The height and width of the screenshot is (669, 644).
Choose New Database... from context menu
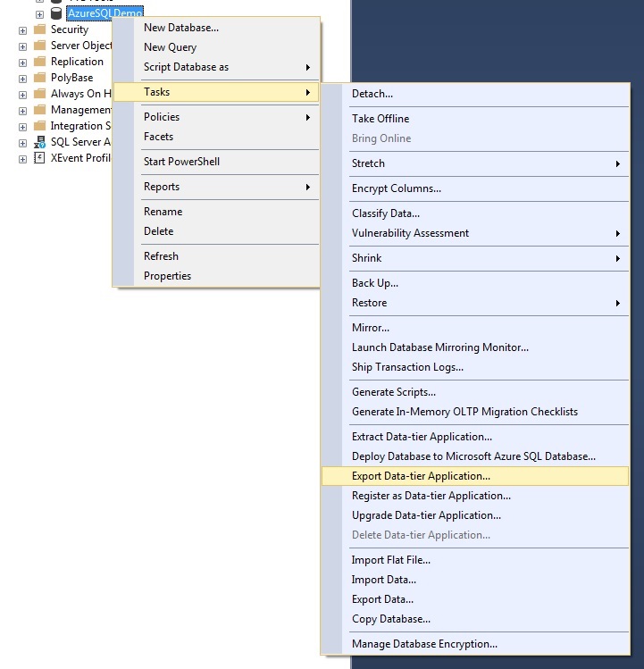click(x=216, y=28)
